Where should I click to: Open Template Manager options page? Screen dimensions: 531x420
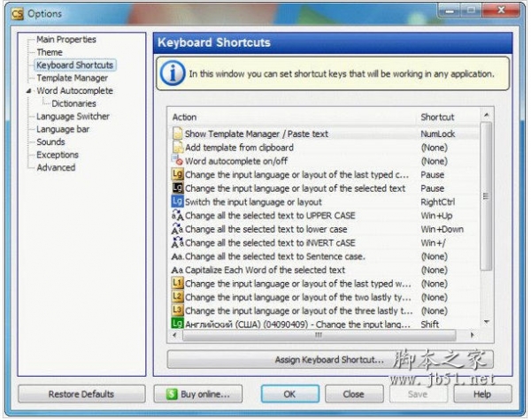coord(73,78)
